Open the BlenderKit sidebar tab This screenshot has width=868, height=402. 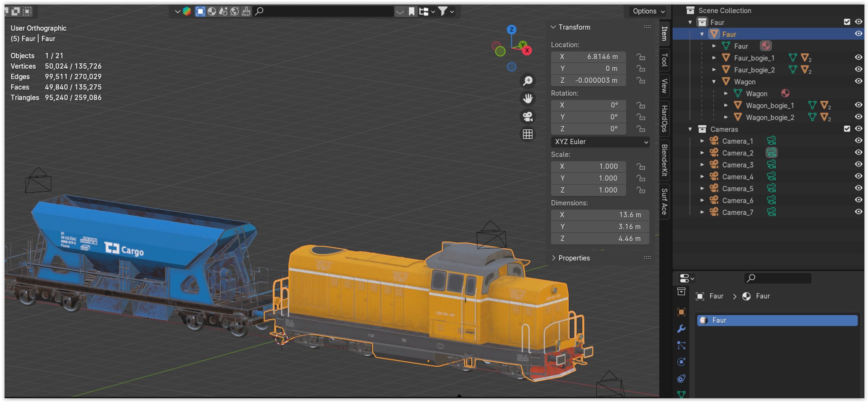tap(664, 160)
